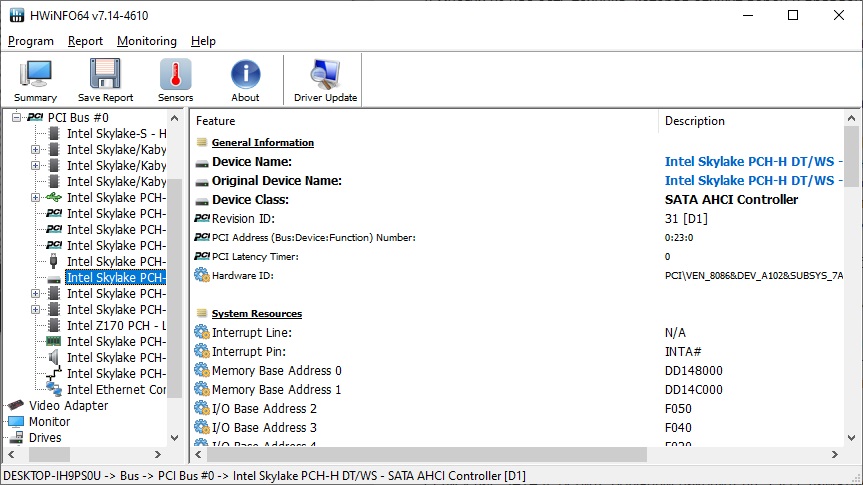Expand the node with green USB icon
The image size is (863, 485).
(x=36, y=198)
